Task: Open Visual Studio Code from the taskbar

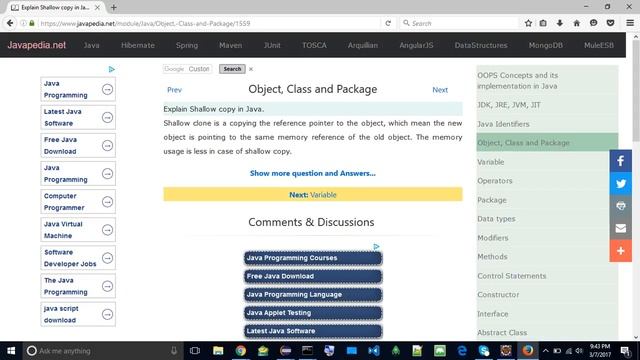Action: pos(373,351)
